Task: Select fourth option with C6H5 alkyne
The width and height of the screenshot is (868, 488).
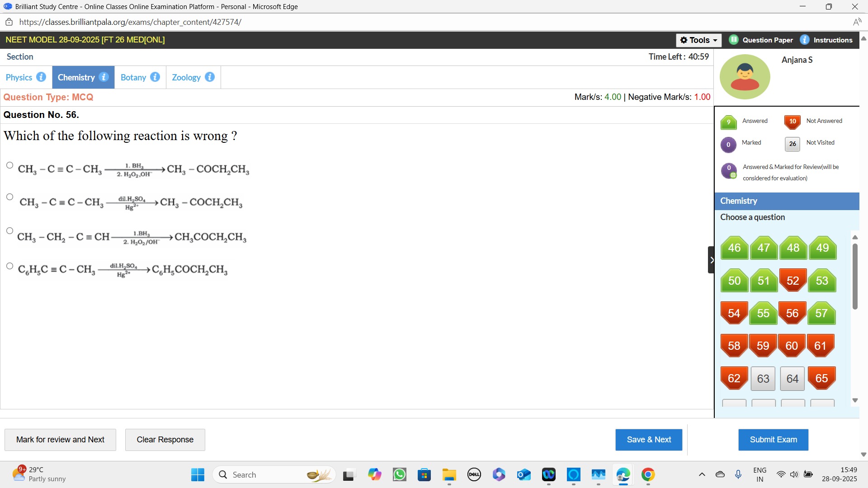Action: (x=9, y=266)
